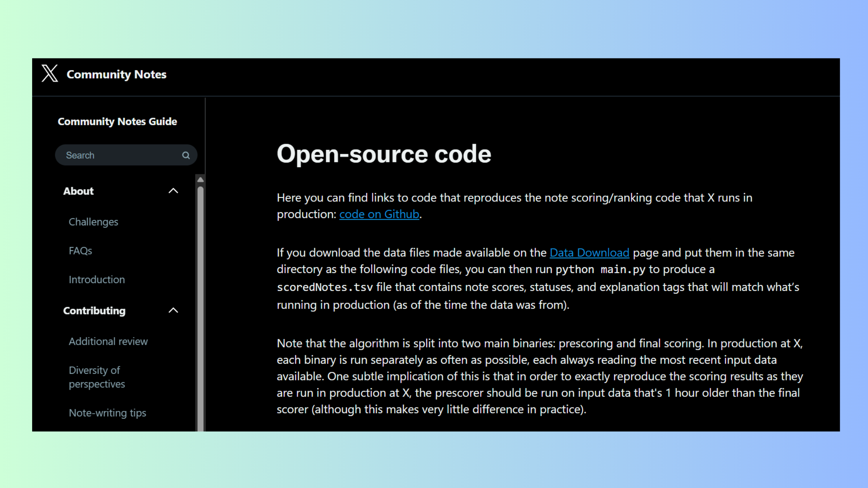Click the sidebar scrollbar up arrow
Screen dimensions: 868x488
pos(200,180)
